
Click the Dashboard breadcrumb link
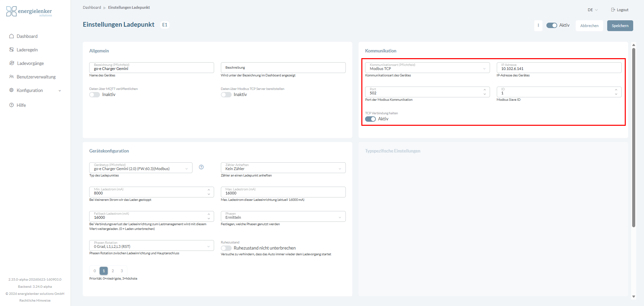[92, 7]
